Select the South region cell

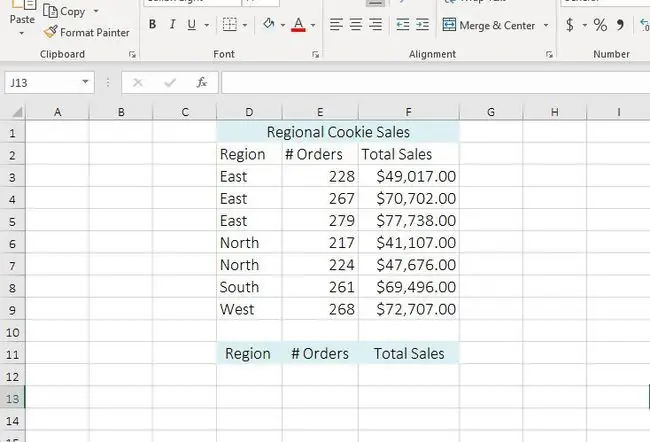pos(249,287)
